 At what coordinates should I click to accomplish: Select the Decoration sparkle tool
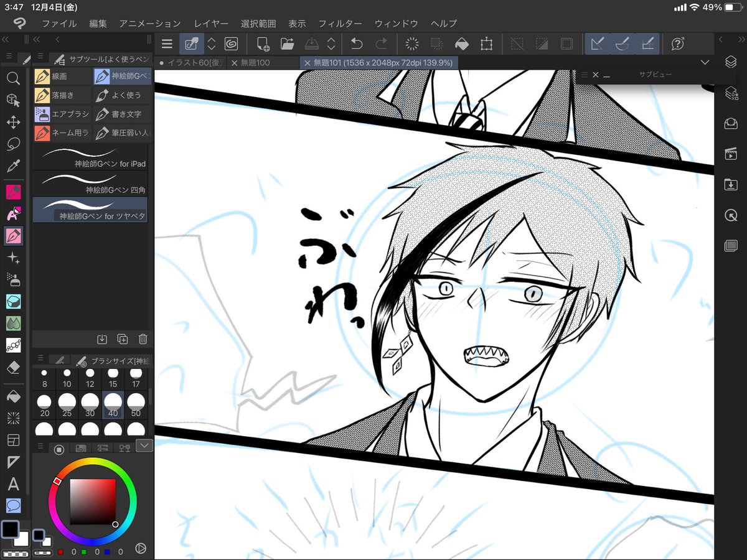coord(13,257)
